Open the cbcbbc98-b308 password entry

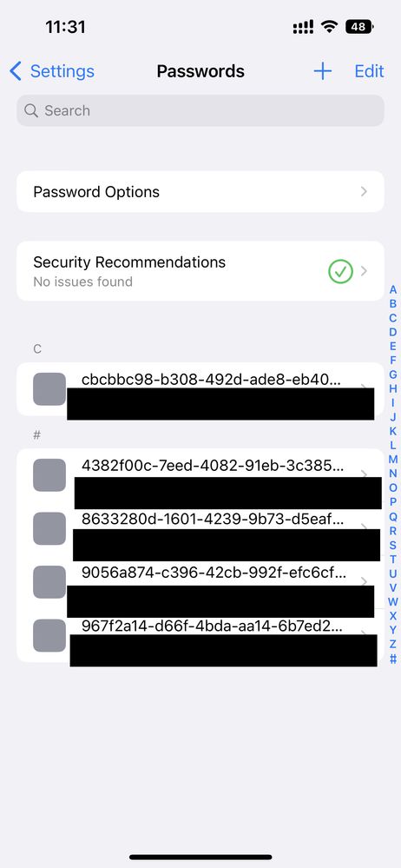(200, 389)
